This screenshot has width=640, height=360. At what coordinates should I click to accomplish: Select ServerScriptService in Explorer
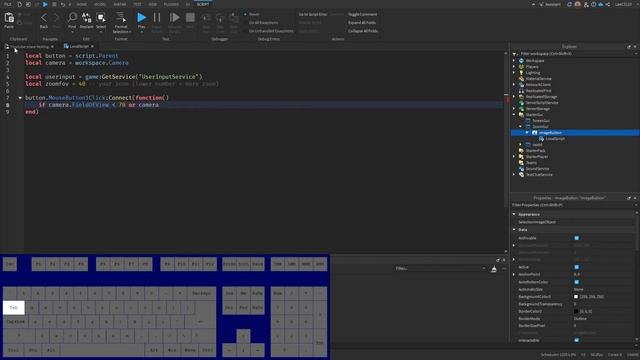pos(542,102)
